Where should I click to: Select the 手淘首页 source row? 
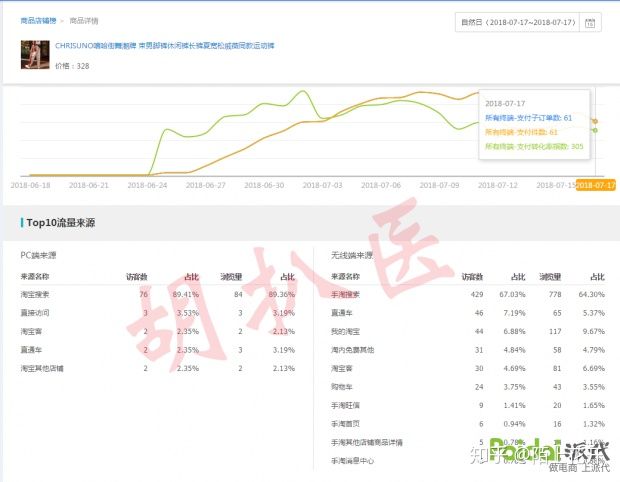click(x=468, y=424)
